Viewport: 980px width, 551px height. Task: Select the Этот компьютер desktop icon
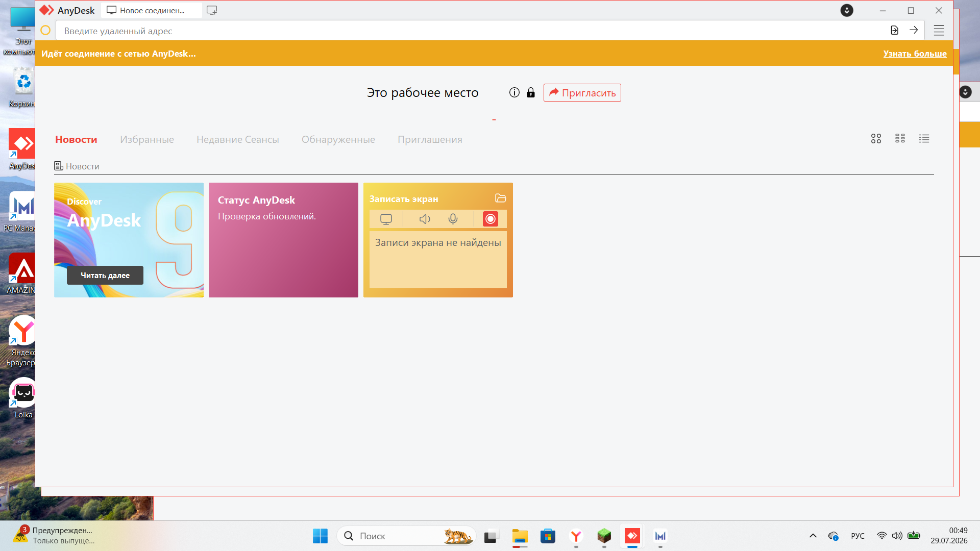coord(19,31)
